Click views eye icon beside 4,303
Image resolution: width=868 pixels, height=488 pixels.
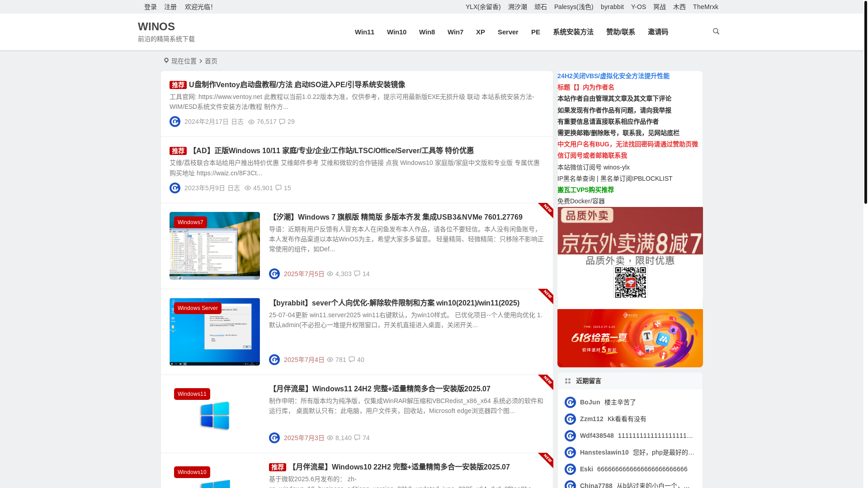tap(330, 274)
